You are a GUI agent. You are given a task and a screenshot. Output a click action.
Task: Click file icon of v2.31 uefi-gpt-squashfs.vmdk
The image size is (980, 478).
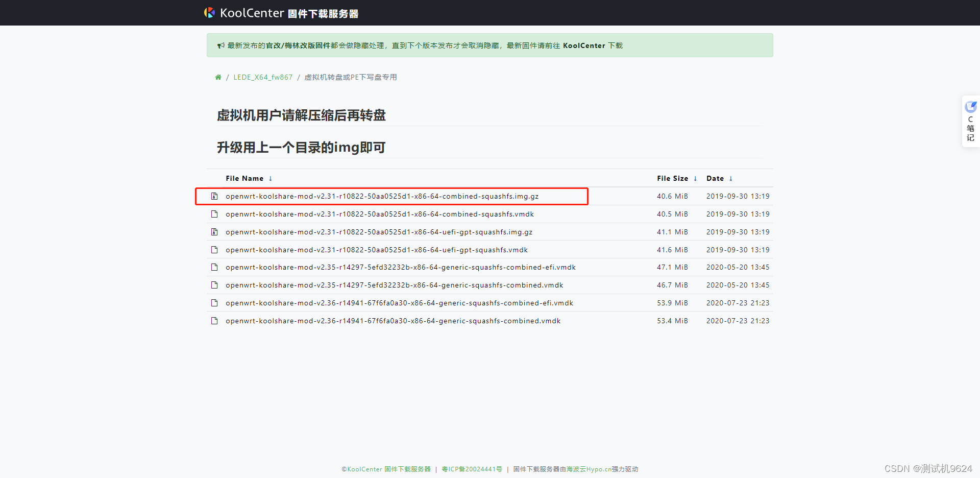[x=214, y=250]
